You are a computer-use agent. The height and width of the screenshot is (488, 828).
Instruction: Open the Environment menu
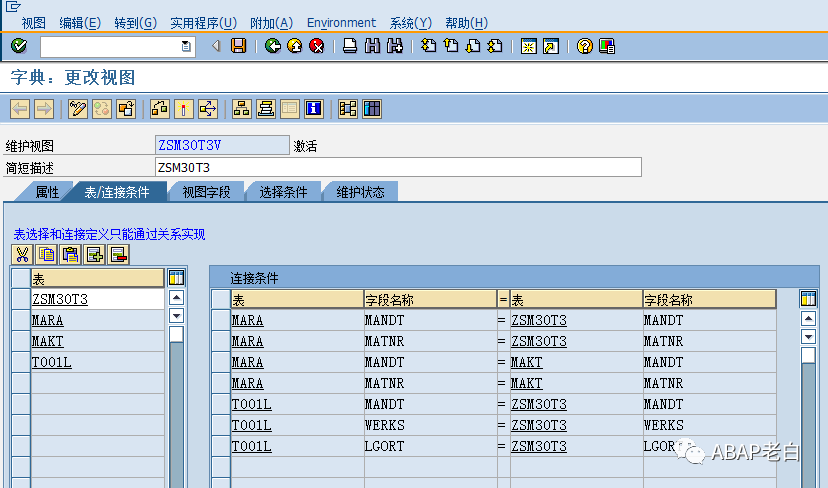pyautogui.click(x=341, y=23)
